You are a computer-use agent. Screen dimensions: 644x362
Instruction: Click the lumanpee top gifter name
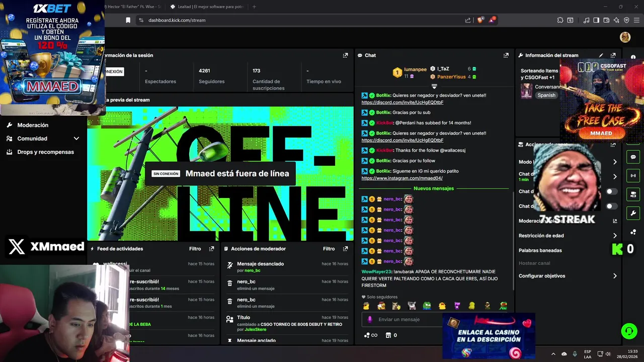pos(415,69)
